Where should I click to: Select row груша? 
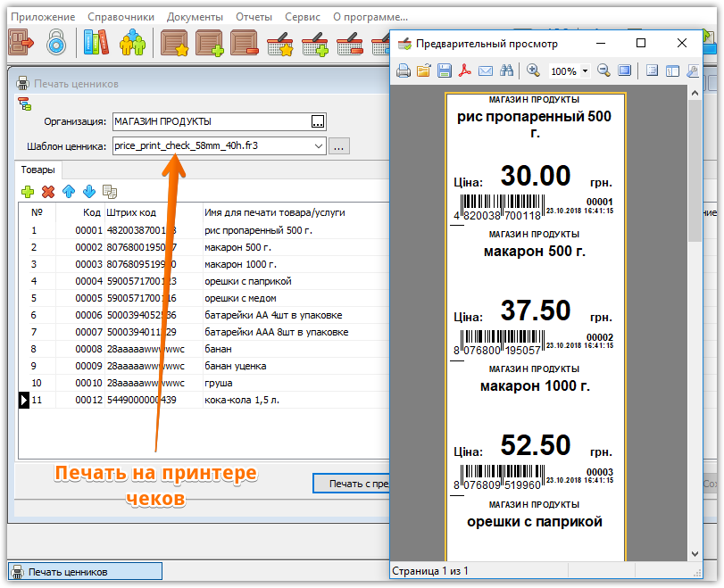click(204, 383)
